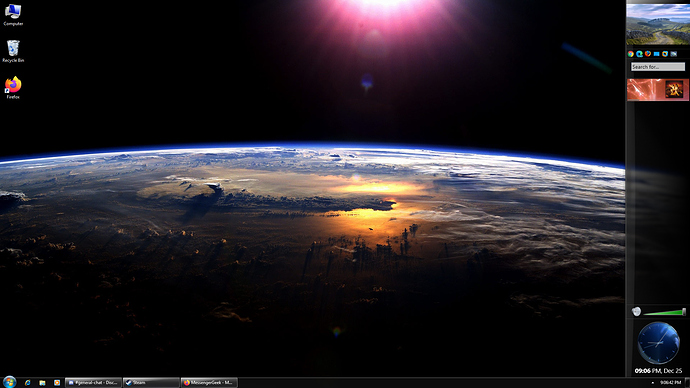Launch Internet Explorer from quick launch
Image resolution: width=690 pixels, height=388 pixels.
pos(27,383)
